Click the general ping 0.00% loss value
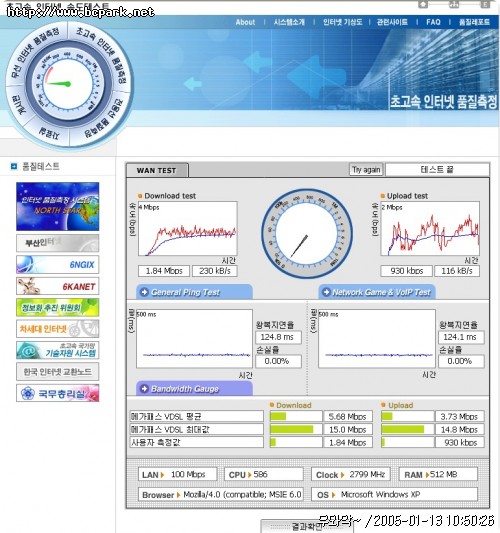Image resolution: width=500 pixels, height=533 pixels. pos(278,361)
